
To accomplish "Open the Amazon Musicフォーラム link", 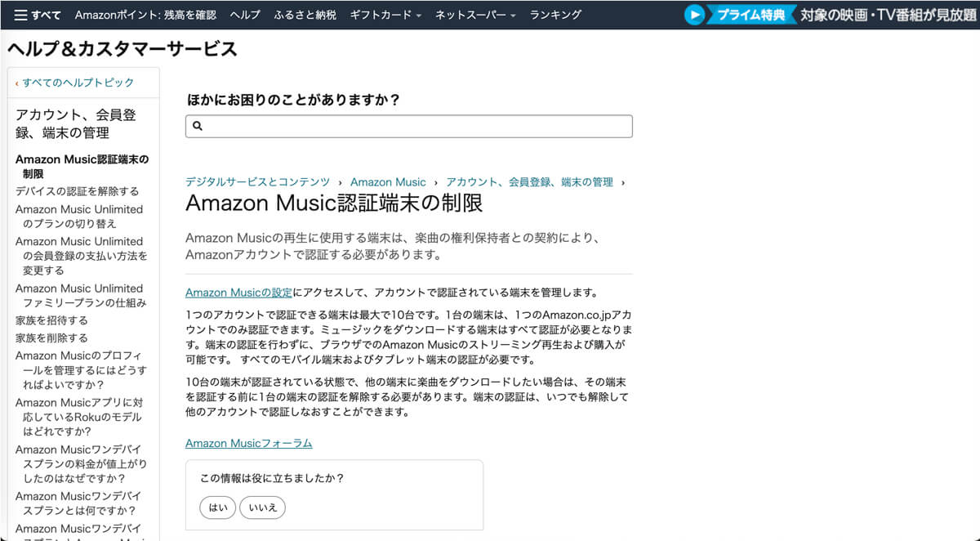I will tap(248, 443).
